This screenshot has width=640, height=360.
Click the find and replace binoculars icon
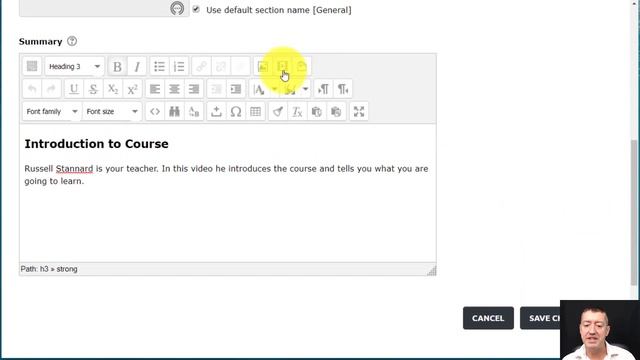[x=174, y=111]
